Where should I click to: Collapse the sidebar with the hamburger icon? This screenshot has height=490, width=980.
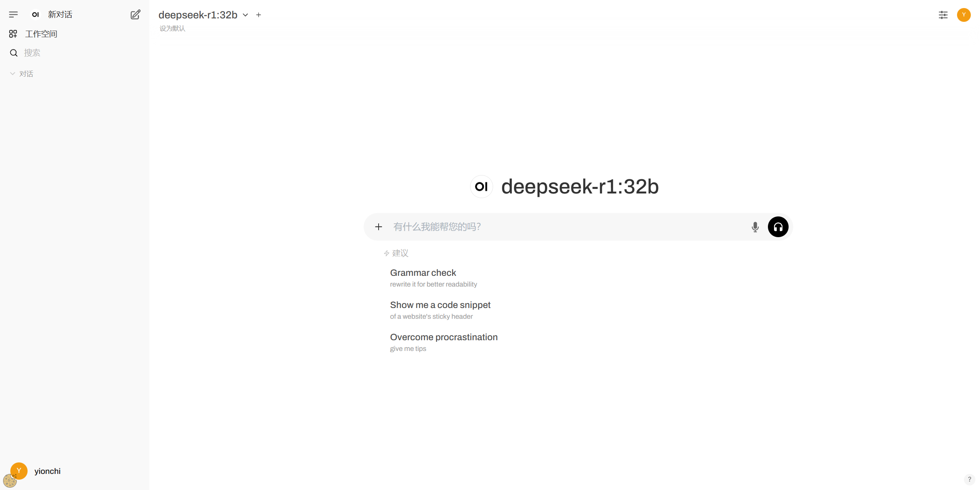point(13,15)
